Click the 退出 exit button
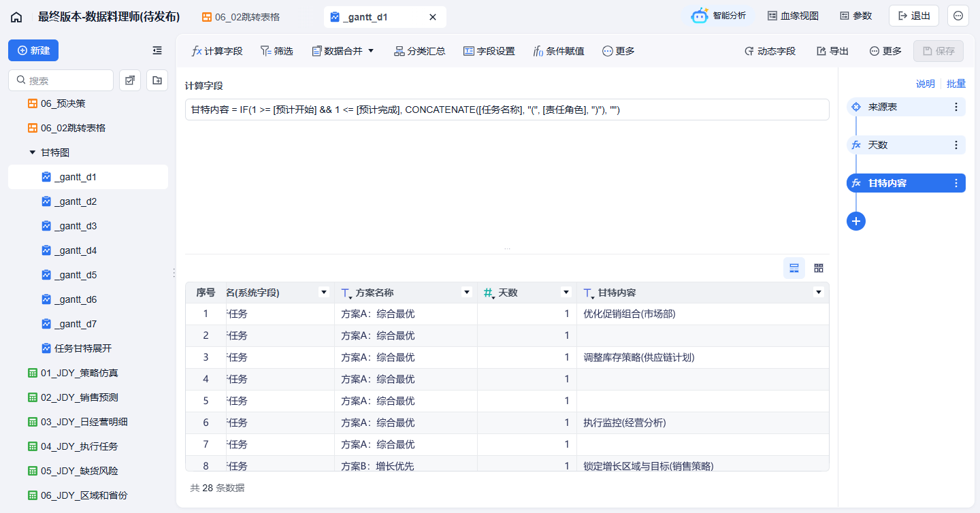Image resolution: width=980 pixels, height=513 pixels. [x=913, y=16]
